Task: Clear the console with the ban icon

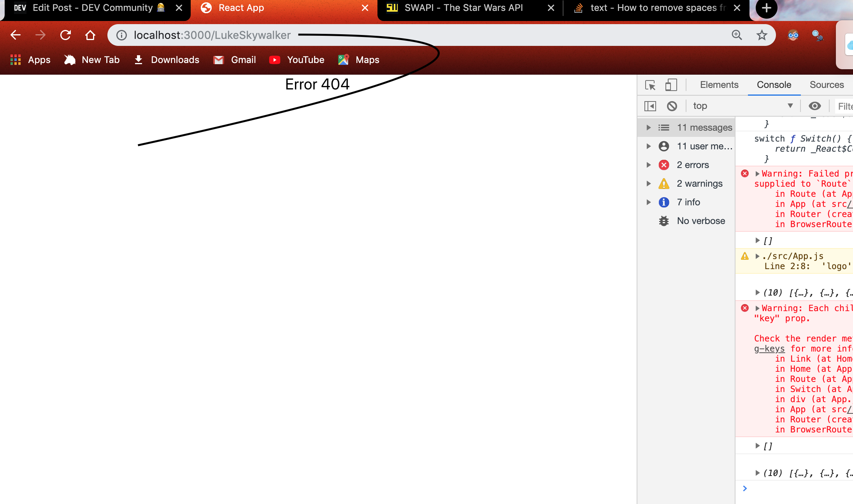Action: coord(672,106)
